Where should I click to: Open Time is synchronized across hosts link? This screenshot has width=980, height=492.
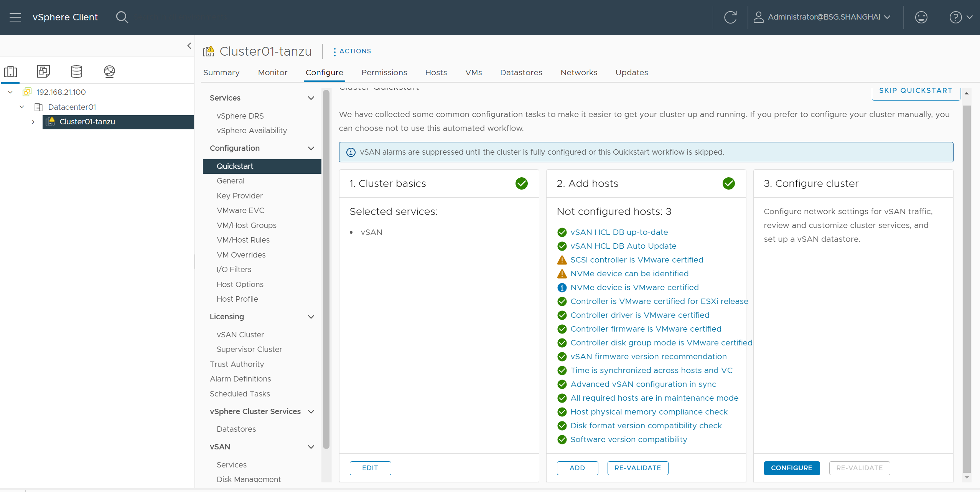[x=651, y=370]
